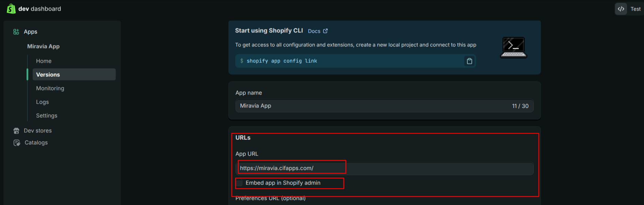Image resolution: width=644 pixels, height=205 pixels.
Task: Select Miravia App in the sidebar tree
Action: [x=43, y=46]
